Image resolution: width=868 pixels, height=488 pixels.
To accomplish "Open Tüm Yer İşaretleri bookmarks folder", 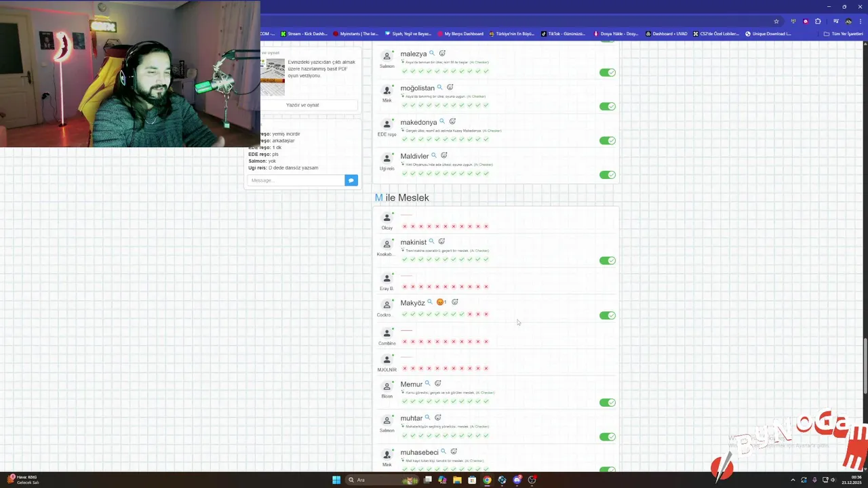I will 843,33.
